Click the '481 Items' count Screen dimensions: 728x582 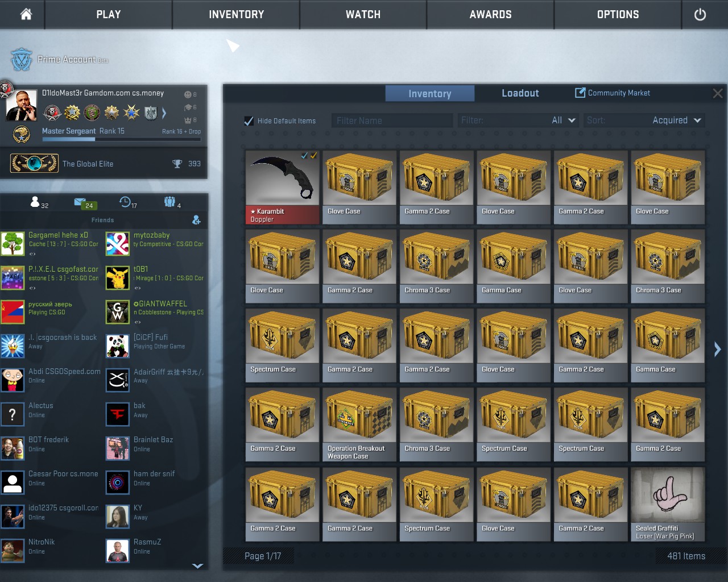click(686, 556)
